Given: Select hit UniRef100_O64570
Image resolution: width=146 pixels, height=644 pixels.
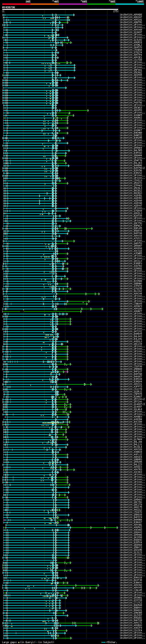Looking at the screenshot, I should click(x=131, y=47).
